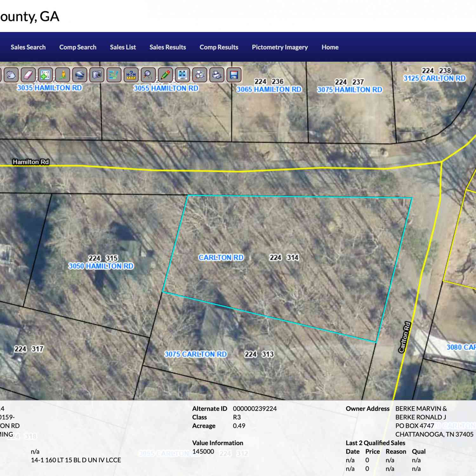Click the zoom-to-full-extent icon
The width and height of the screenshot is (476, 476).
(182, 75)
